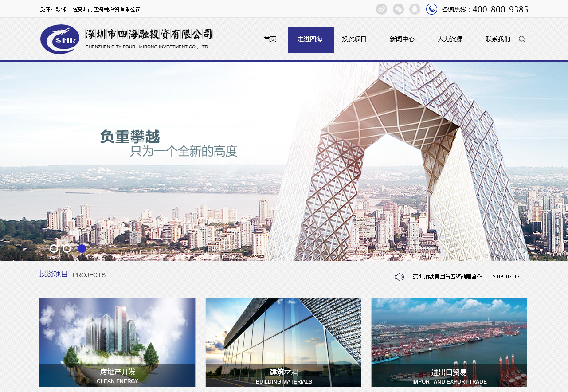Open search via magnifier icon
Screen dimensions: 568x392
[x=522, y=39]
